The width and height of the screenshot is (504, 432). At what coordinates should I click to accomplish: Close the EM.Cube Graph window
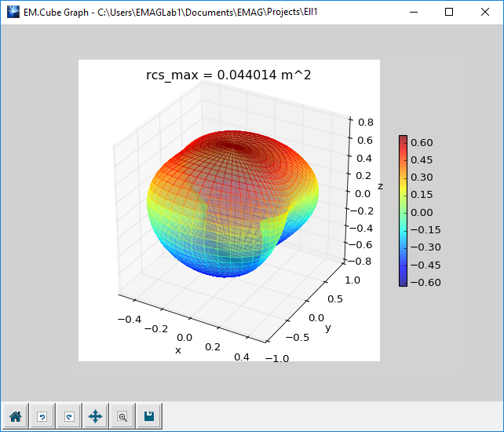point(485,13)
